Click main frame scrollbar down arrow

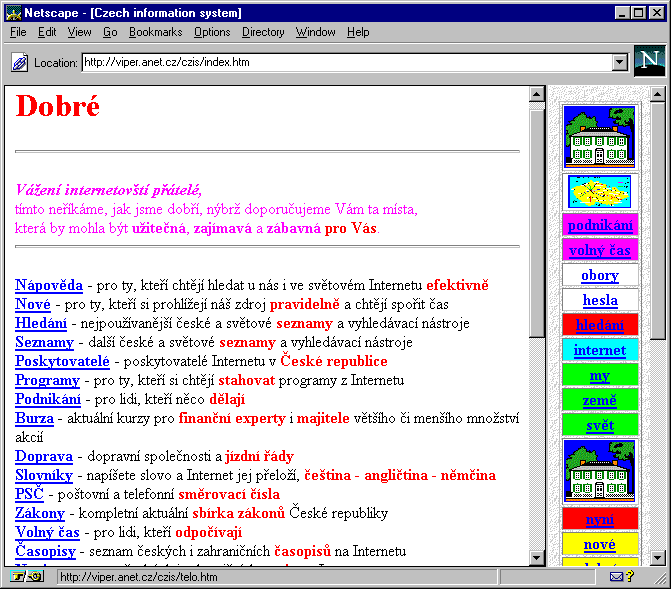[x=537, y=558]
